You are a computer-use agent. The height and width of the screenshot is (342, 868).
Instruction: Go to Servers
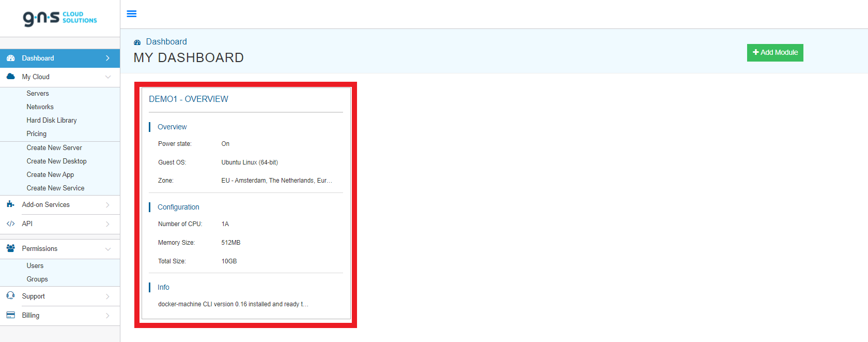[x=38, y=93]
